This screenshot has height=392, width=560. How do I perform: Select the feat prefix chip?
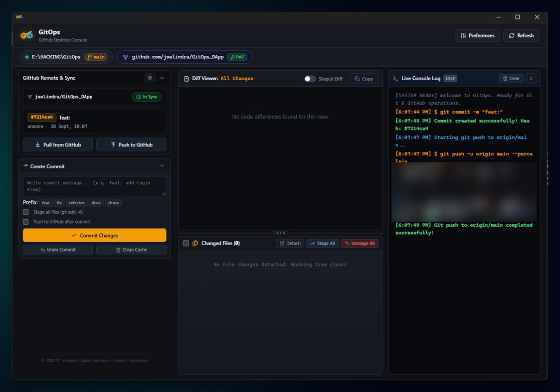coord(46,203)
